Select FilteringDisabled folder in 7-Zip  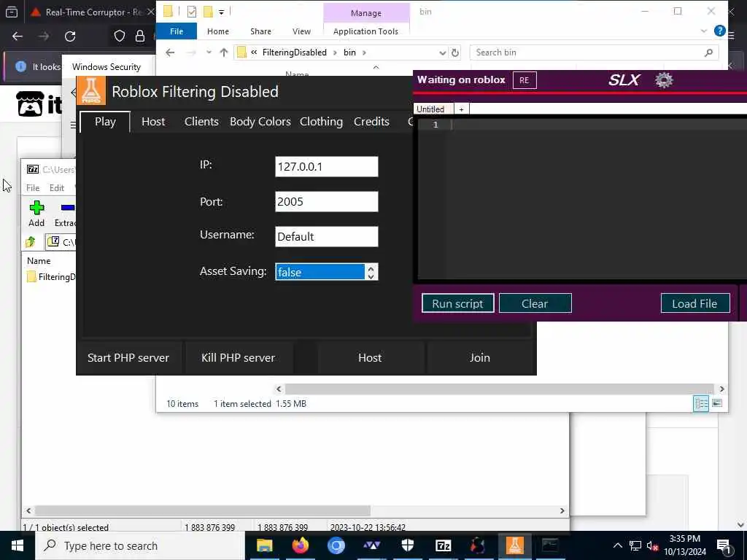(52, 276)
